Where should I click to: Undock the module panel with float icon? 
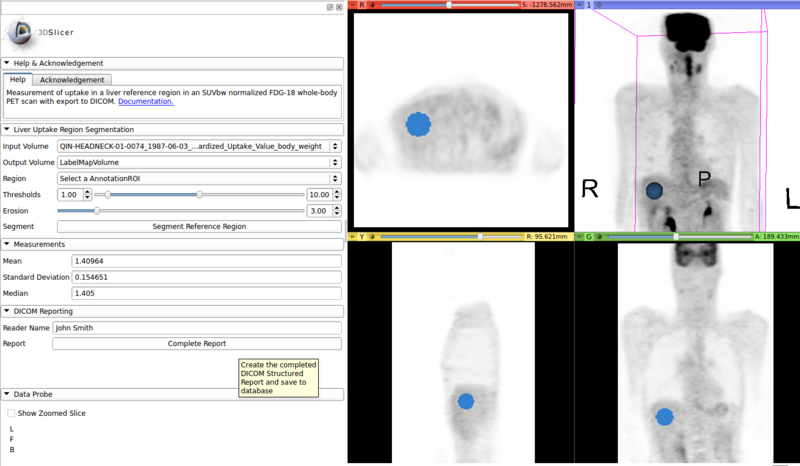point(330,7)
